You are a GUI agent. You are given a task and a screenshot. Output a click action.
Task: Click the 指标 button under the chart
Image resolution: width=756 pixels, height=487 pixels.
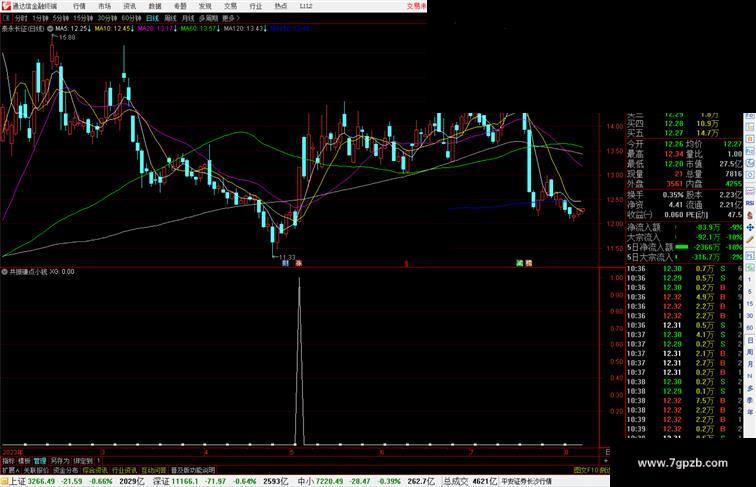(x=8, y=461)
